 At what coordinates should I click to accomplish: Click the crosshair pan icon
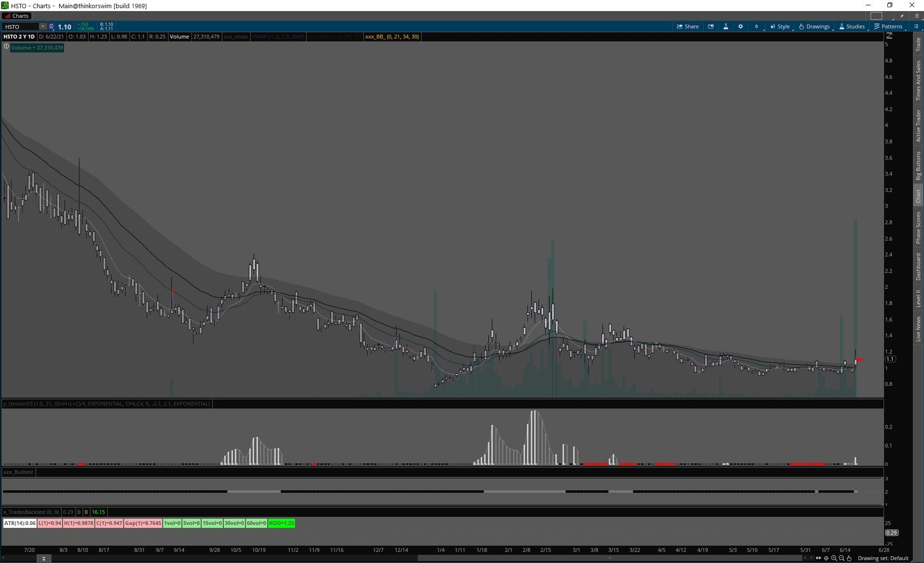pyautogui.click(x=826, y=558)
